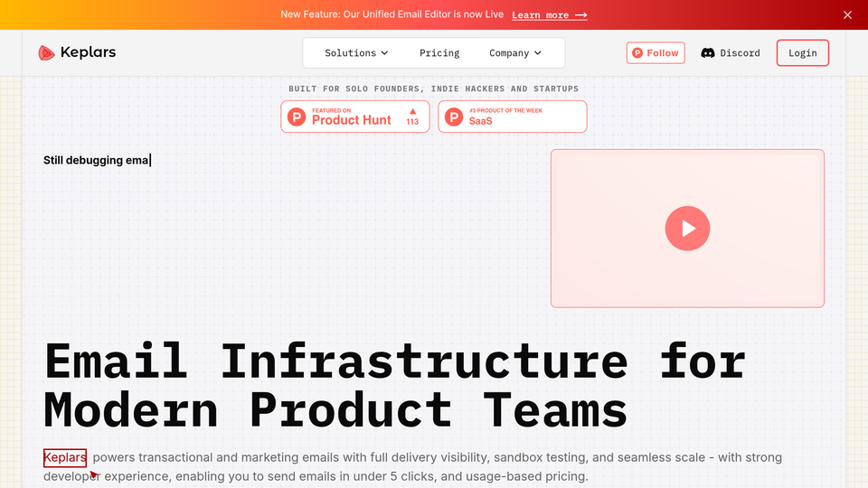
Task: Click the 'Built for solo founders' tagline
Action: pyautogui.click(x=433, y=89)
